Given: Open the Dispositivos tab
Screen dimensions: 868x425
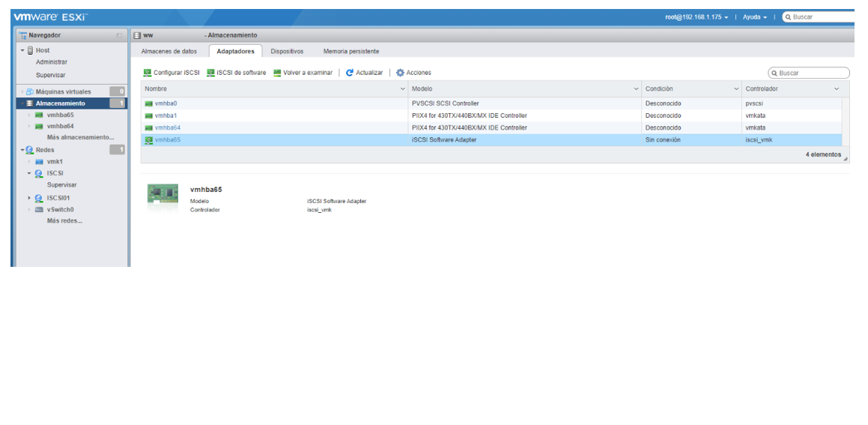Looking at the screenshot, I should [x=287, y=51].
